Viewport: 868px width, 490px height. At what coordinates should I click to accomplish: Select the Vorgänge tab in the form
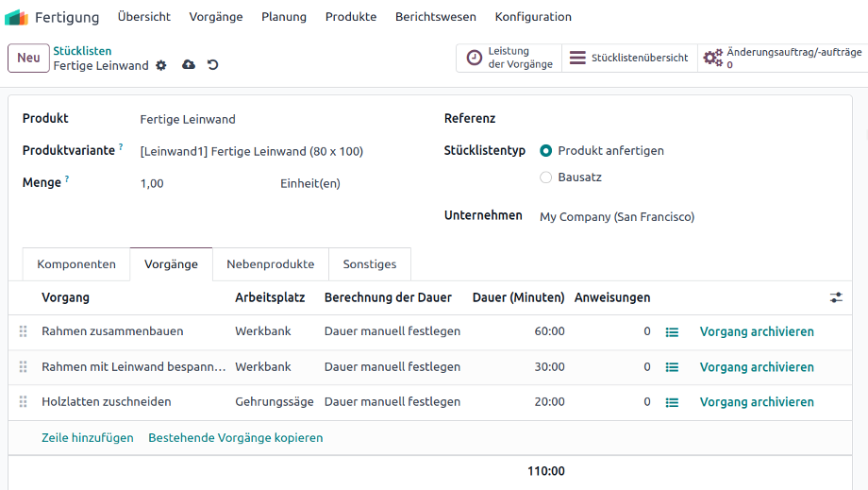pos(171,264)
